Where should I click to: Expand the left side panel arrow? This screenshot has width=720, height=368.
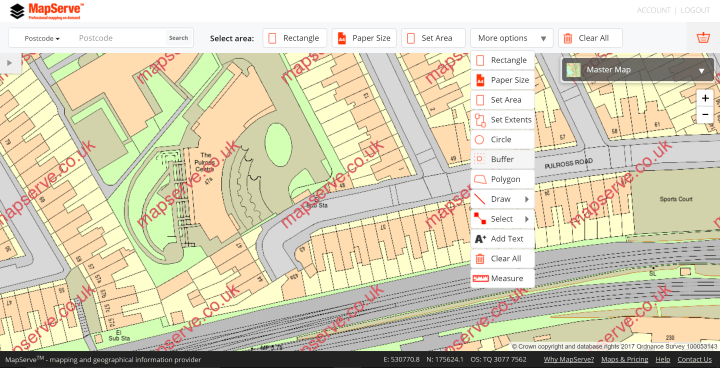point(10,63)
